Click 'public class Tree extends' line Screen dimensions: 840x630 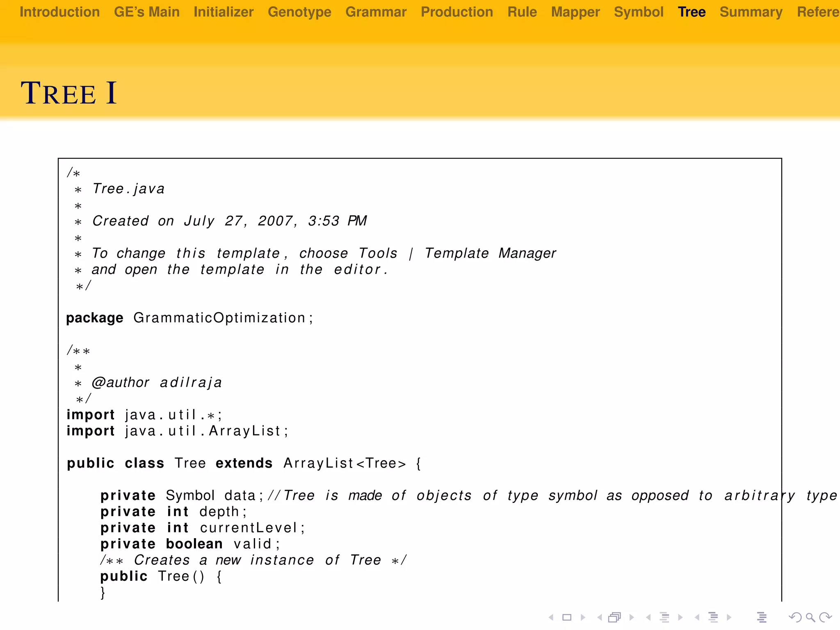click(x=244, y=463)
